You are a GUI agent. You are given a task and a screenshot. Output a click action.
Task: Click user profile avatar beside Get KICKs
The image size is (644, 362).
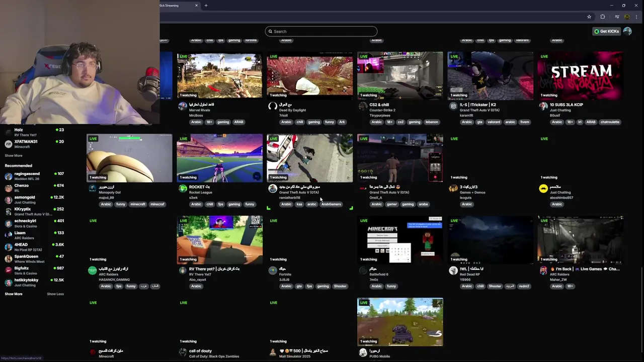pyautogui.click(x=627, y=31)
